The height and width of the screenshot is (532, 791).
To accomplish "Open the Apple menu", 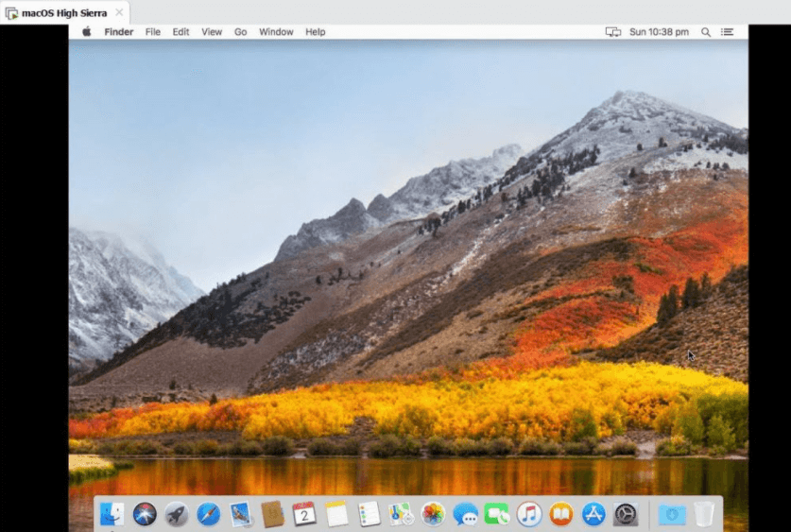I will click(x=86, y=32).
